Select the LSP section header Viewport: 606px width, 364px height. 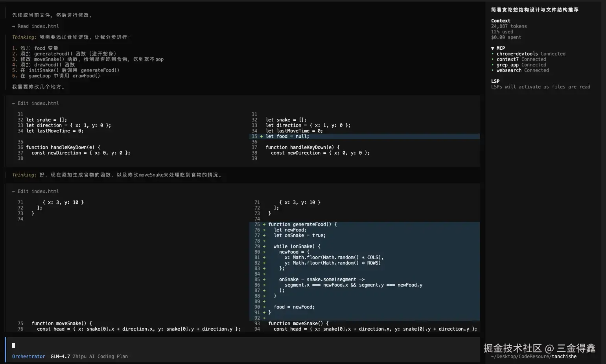[x=495, y=81]
